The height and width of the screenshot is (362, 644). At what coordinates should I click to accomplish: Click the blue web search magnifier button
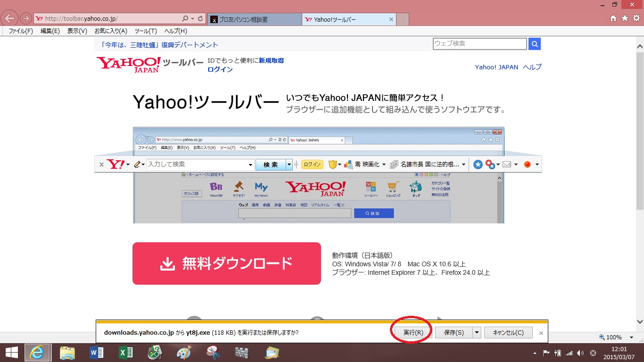[535, 44]
